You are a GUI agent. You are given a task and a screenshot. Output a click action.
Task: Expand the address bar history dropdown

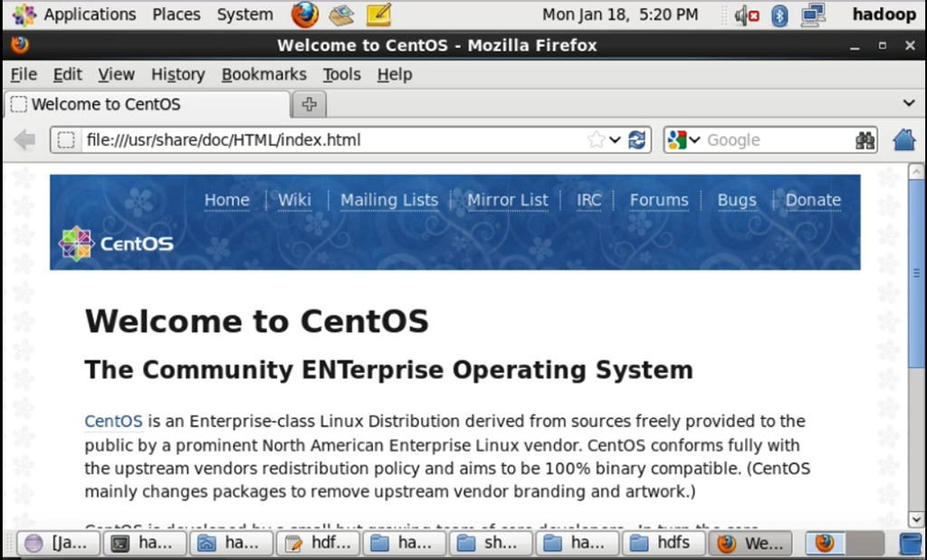(615, 140)
